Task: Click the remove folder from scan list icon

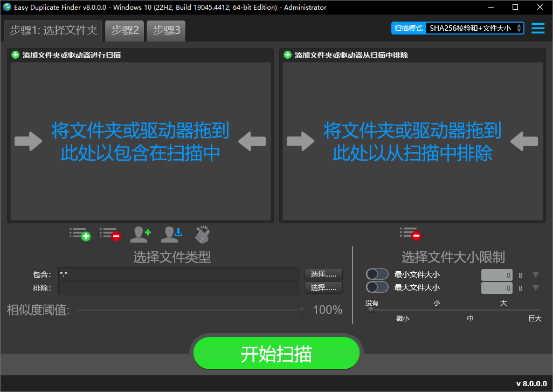Action: [110, 234]
